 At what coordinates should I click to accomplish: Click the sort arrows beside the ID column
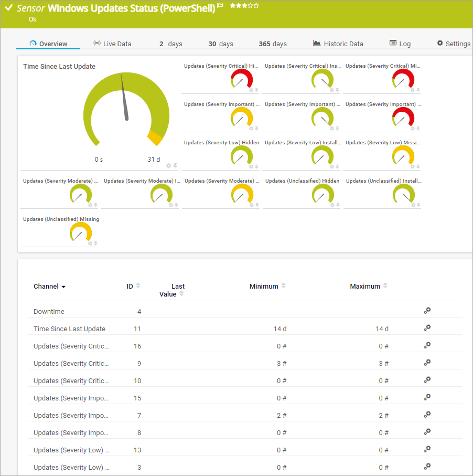tap(138, 286)
